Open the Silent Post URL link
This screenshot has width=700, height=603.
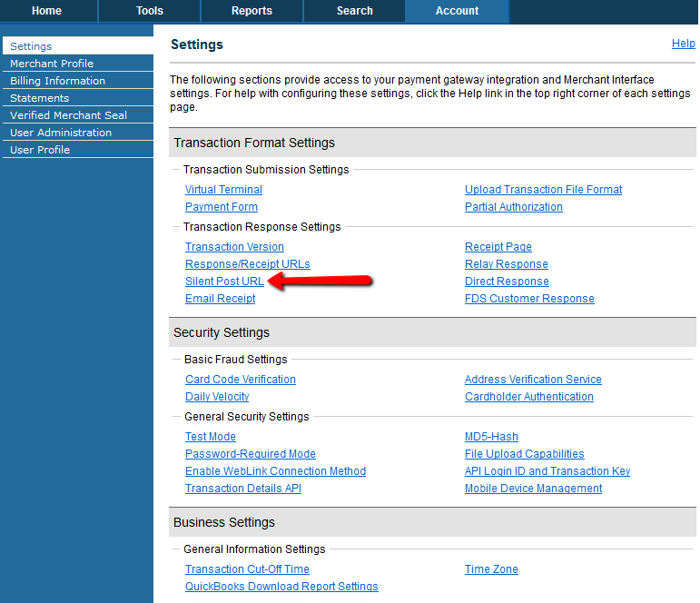pos(224,282)
